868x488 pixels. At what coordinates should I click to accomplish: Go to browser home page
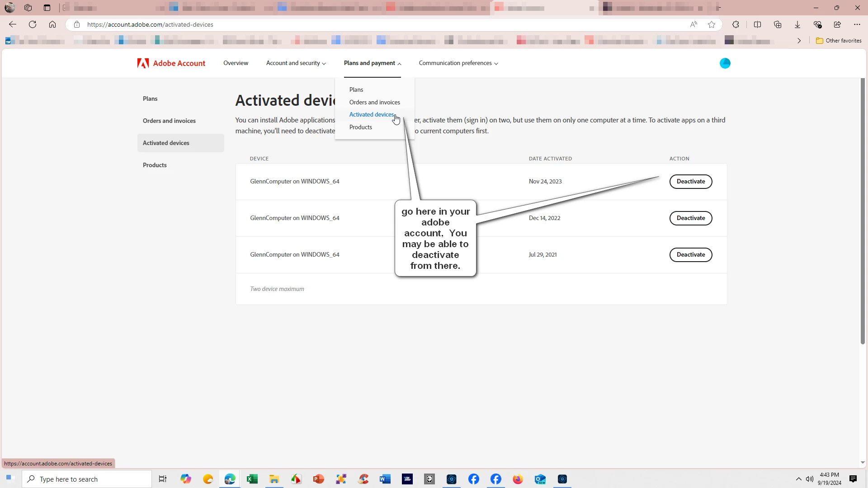point(52,24)
